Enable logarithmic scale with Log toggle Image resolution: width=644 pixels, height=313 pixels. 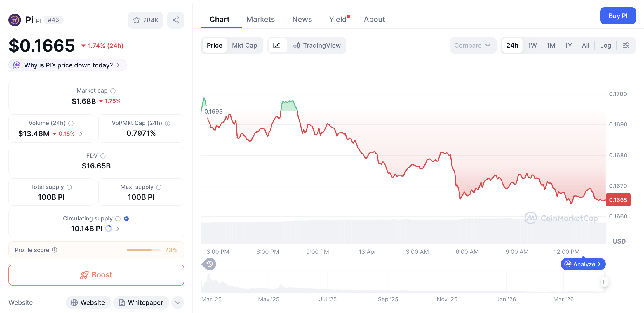coord(606,45)
